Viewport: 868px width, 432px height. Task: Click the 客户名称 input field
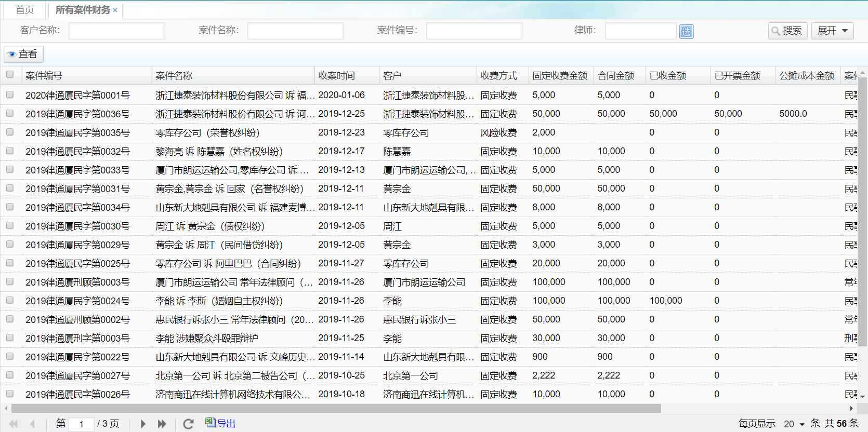tap(117, 31)
